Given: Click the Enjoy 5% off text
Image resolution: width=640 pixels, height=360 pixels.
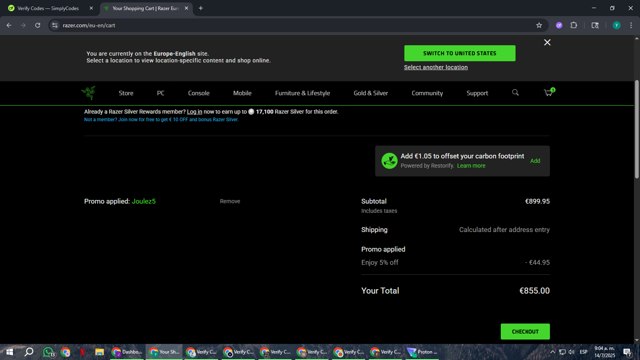Looking at the screenshot, I should pos(380,262).
